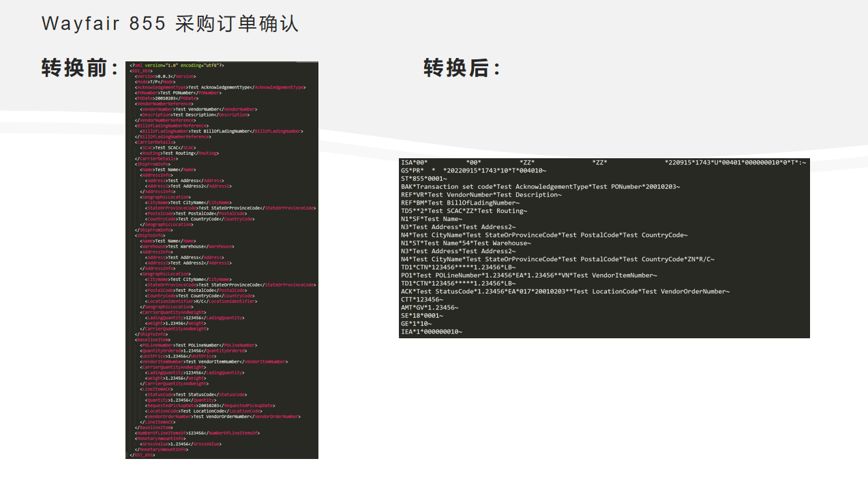Click the Warehouse tag line in XML

pos(187,247)
